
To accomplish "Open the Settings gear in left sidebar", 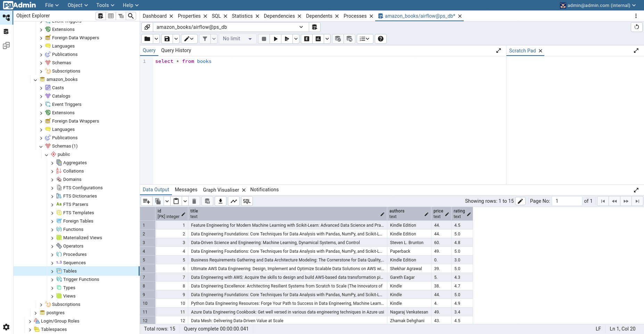I will (6, 327).
